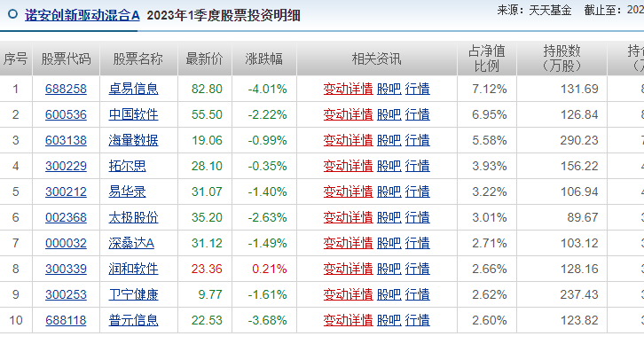Open the 润和软件 stock name link
Image resolution: width=644 pixels, height=344 pixels.
(133, 269)
